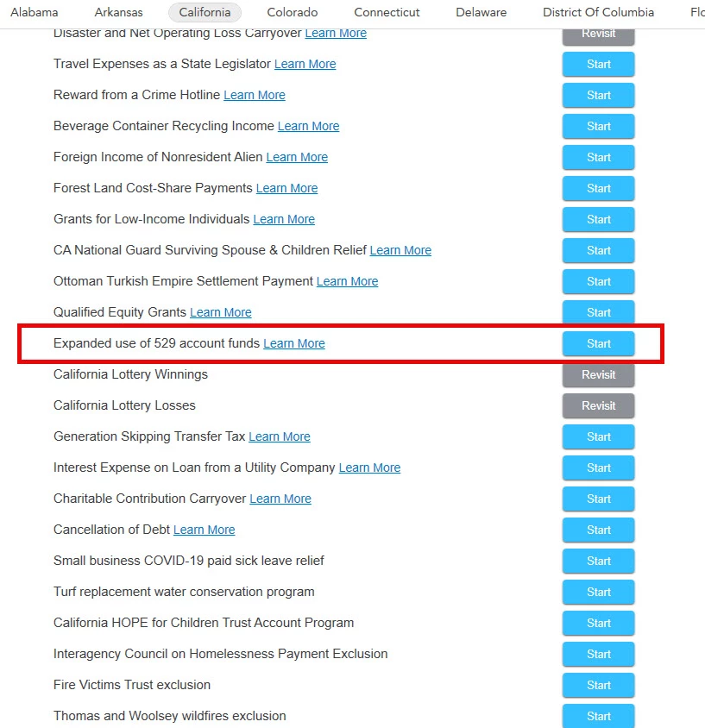Image resolution: width=705 pixels, height=728 pixels.
Task: Start Qualified Equity Grants
Action: (x=598, y=312)
